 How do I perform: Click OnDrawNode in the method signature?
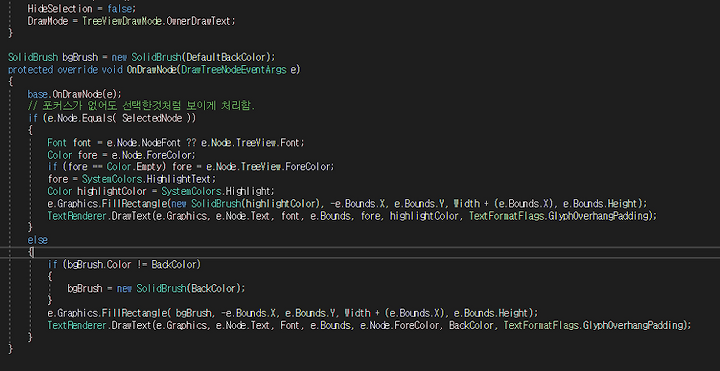pyautogui.click(x=152, y=70)
